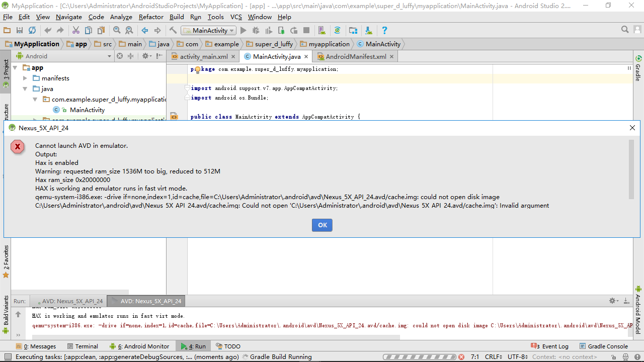Switch to activity_main.xml editor tab
Screen dimensions: 644x362
pyautogui.click(x=204, y=56)
